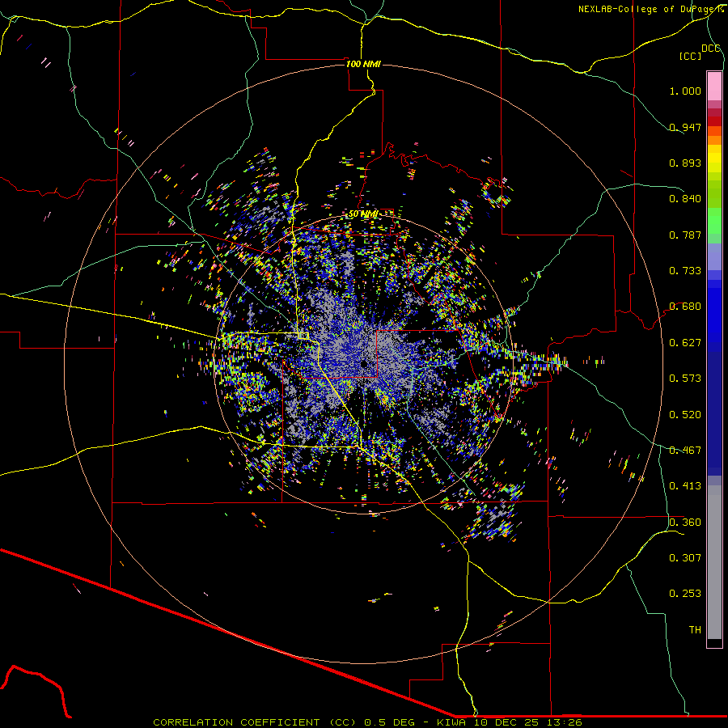This screenshot has width=728, height=728.
Task: Click the 0.787 scale value
Action: point(685,235)
